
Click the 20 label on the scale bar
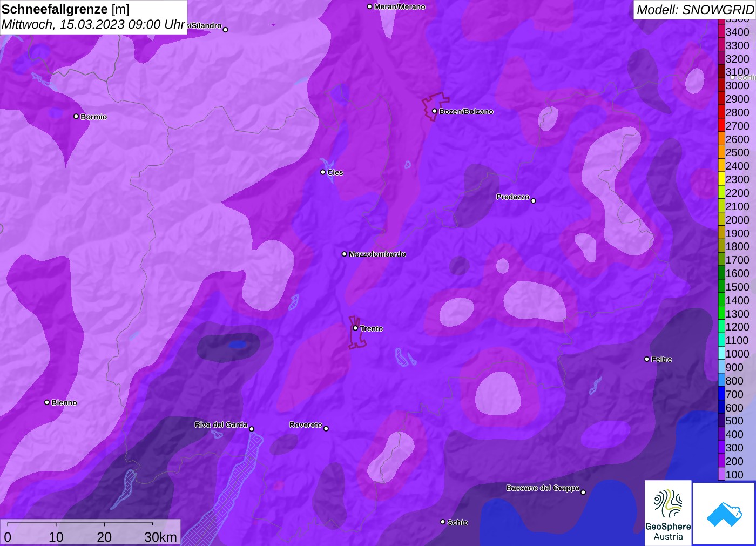[x=104, y=537]
